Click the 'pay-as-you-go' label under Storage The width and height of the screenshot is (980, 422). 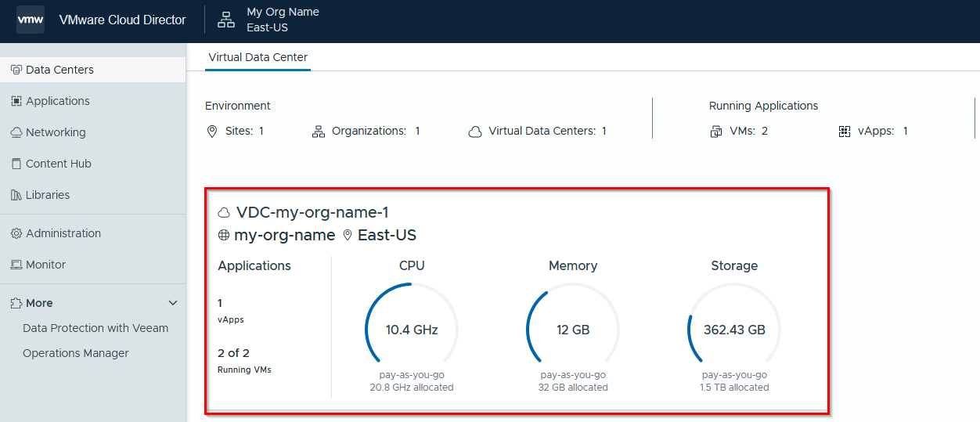point(734,375)
